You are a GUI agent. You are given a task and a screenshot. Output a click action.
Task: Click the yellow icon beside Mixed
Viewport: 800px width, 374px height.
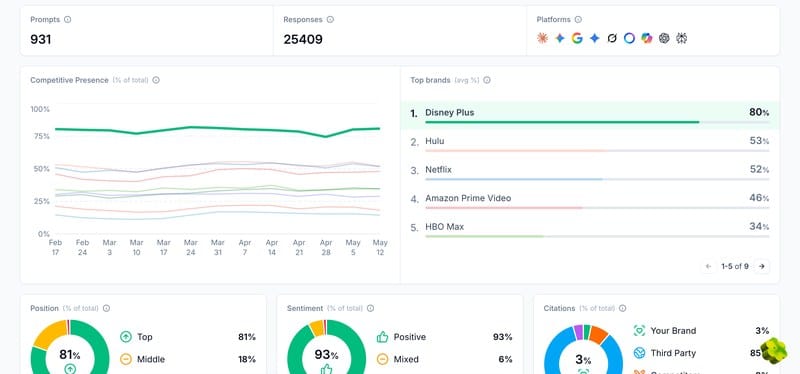(x=383, y=359)
